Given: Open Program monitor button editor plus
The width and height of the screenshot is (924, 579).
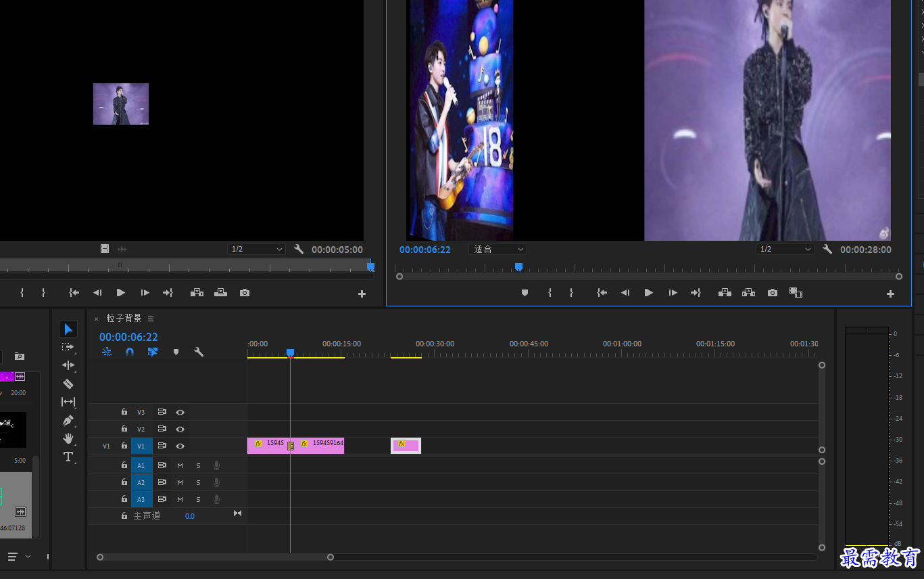Looking at the screenshot, I should 890,294.
